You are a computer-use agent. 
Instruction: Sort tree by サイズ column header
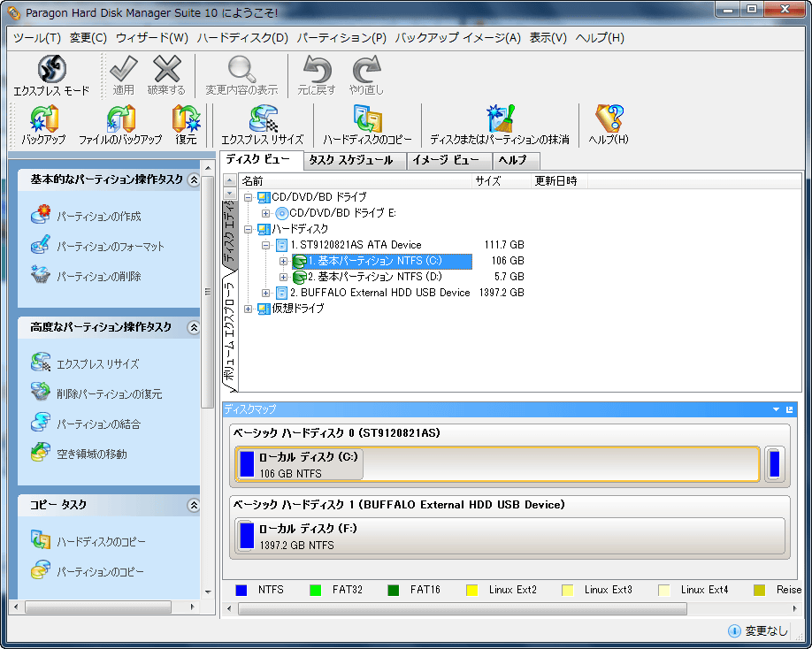tap(502, 181)
